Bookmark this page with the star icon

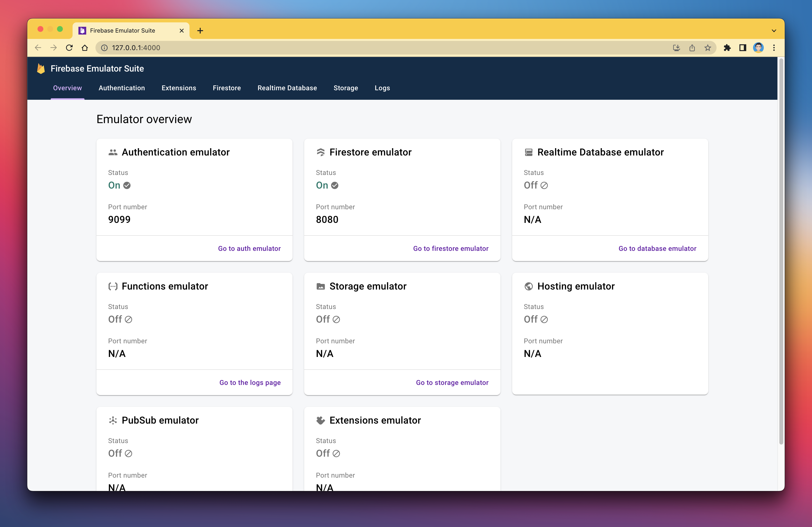pyautogui.click(x=708, y=48)
